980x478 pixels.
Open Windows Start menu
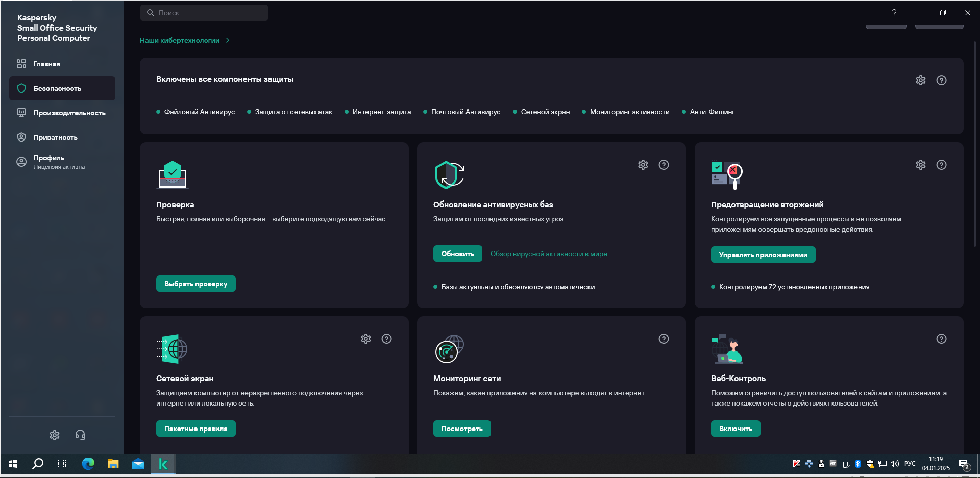pyautogui.click(x=13, y=464)
